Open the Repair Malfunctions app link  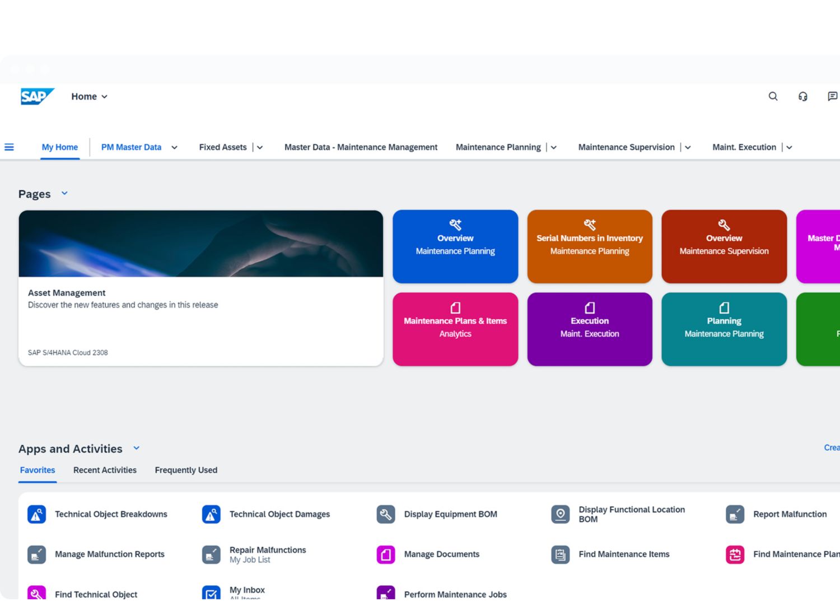click(x=268, y=550)
